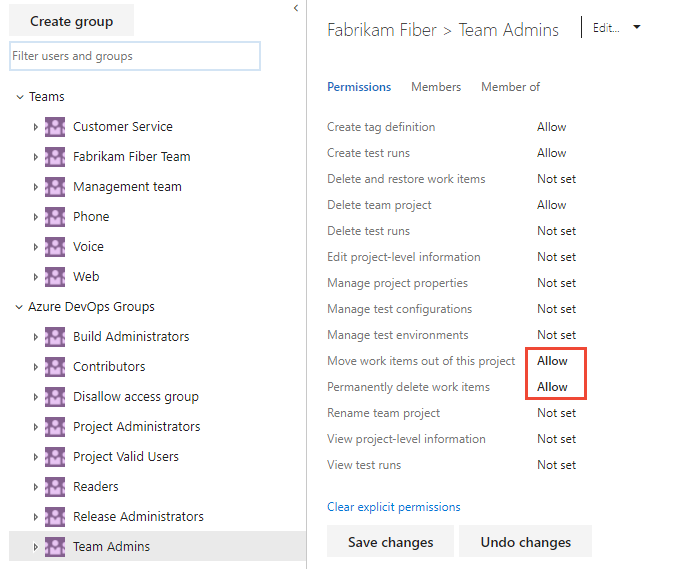The height and width of the screenshot is (573, 699).
Task: Focus the Filter users and groups field
Action: pos(135,56)
